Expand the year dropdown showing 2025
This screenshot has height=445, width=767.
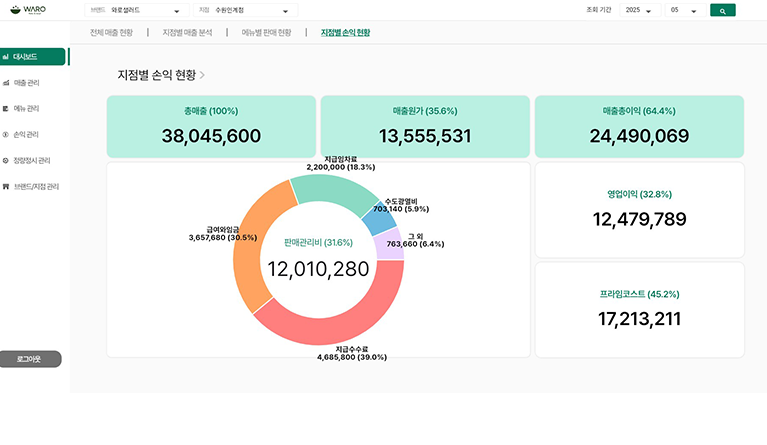[x=638, y=10]
